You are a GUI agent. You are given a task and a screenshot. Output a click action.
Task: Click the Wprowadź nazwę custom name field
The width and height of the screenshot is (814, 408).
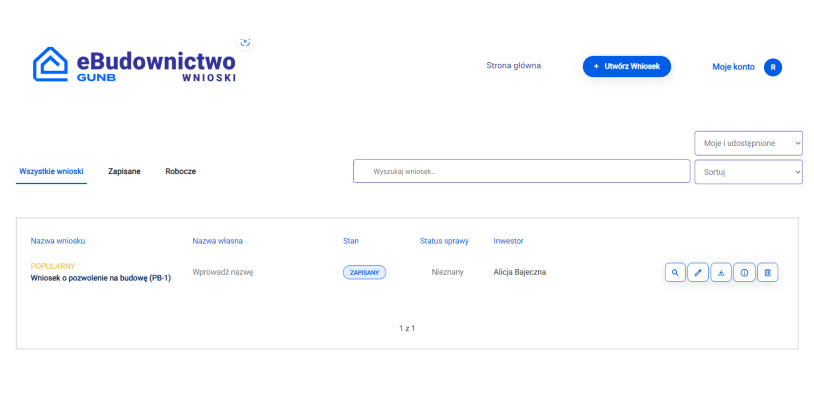[223, 272]
